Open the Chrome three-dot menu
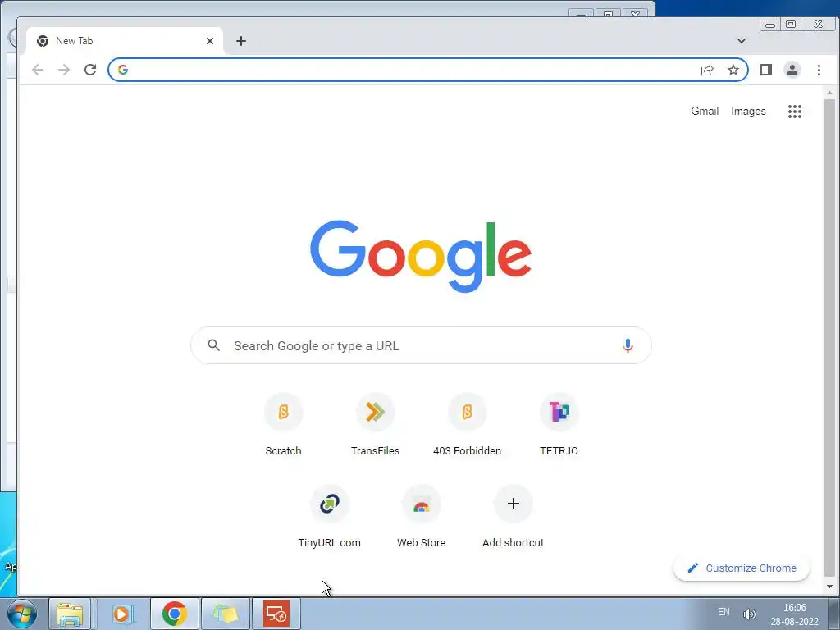This screenshot has width=840, height=630. pos(819,70)
